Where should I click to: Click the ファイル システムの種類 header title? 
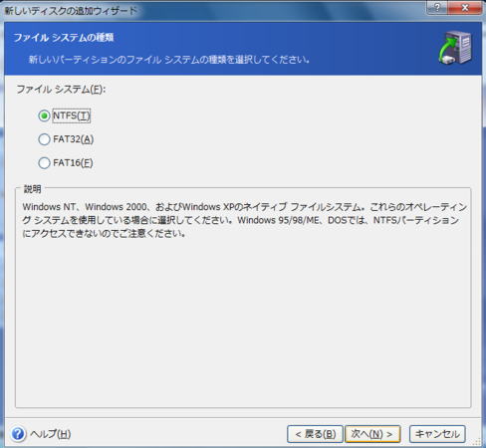[x=64, y=37]
